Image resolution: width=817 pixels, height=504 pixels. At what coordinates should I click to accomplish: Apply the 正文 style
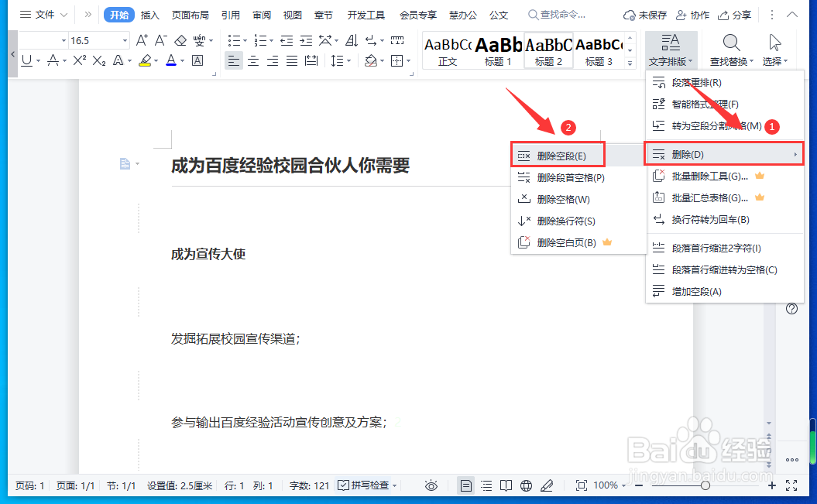tap(448, 50)
